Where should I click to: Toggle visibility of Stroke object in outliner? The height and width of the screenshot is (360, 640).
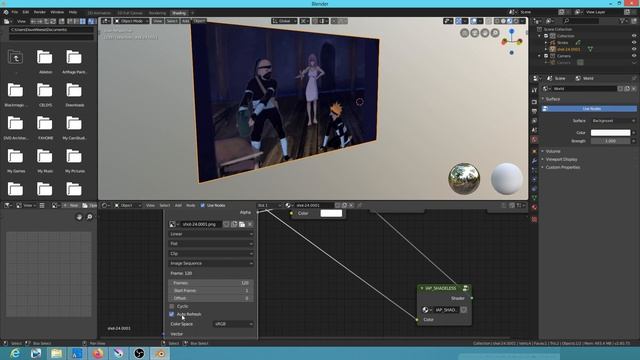point(634,42)
